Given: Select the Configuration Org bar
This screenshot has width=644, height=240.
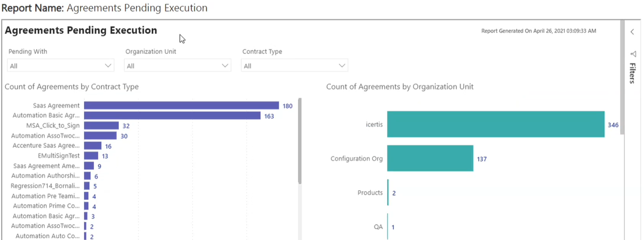Looking at the screenshot, I should point(430,159).
